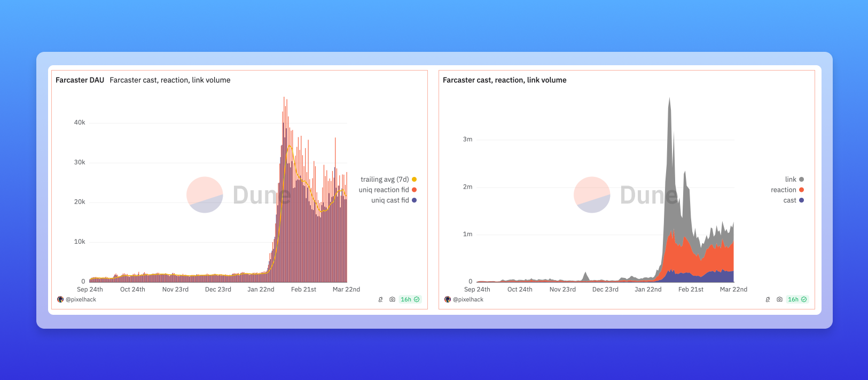Click the 20k y-axis label
868x380 pixels.
pos(80,202)
